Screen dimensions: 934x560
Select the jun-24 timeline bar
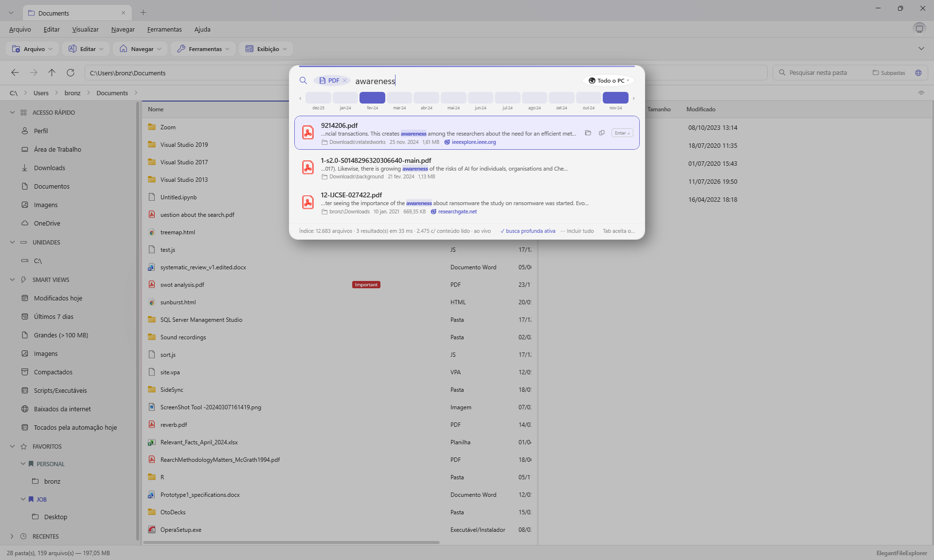click(480, 98)
